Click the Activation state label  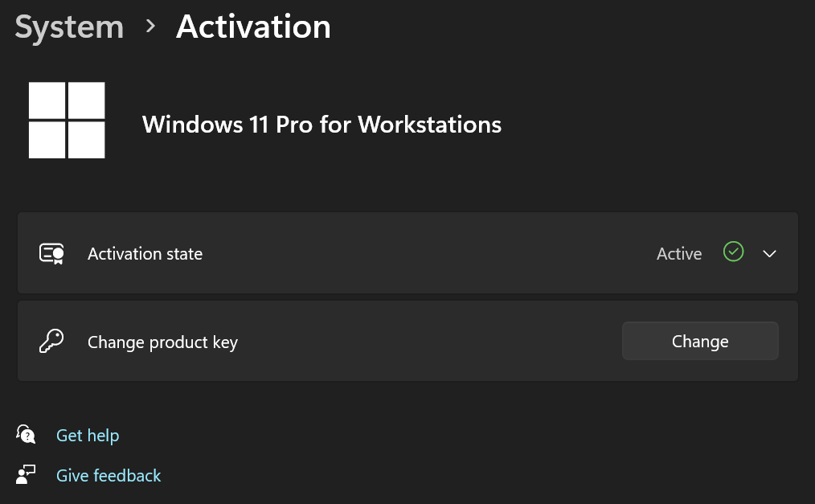[x=145, y=253]
